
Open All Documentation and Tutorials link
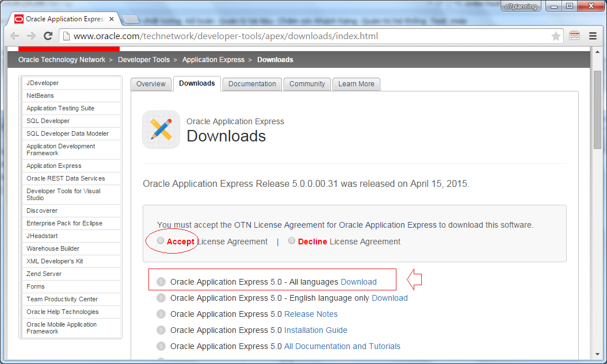pyautogui.click(x=342, y=346)
